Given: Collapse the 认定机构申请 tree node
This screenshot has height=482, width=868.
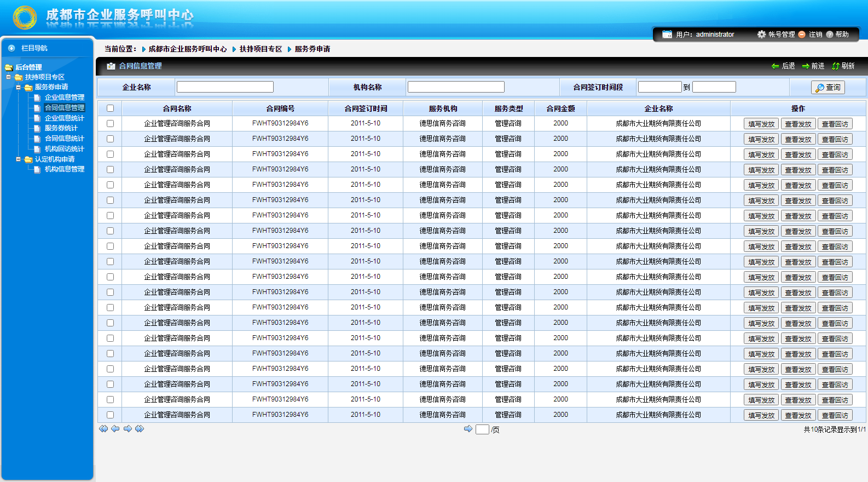Looking at the screenshot, I should pyautogui.click(x=18, y=159).
